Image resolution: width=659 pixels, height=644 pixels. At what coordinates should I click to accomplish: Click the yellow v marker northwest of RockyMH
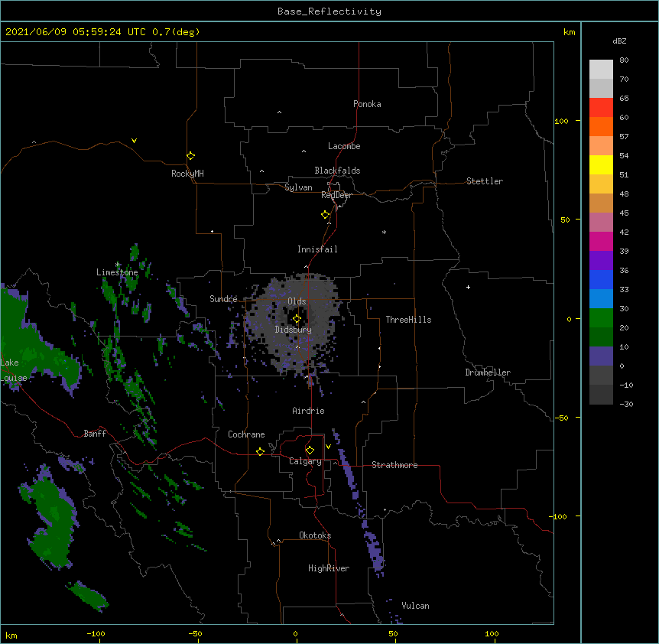click(134, 141)
